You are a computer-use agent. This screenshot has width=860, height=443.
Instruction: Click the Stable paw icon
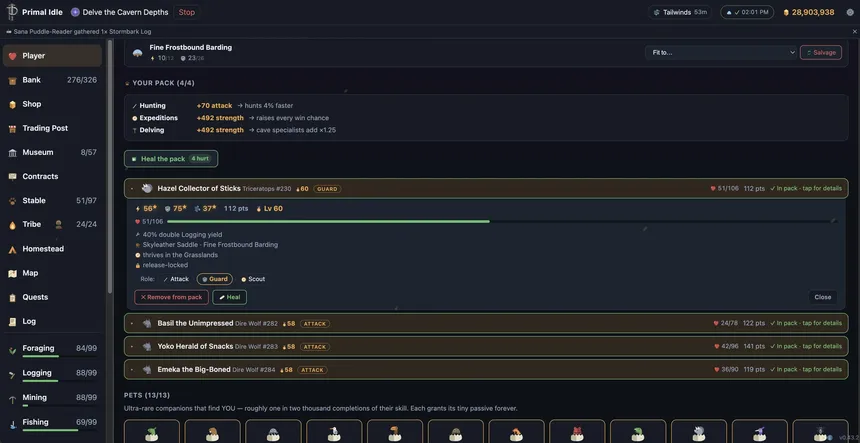[x=13, y=201]
